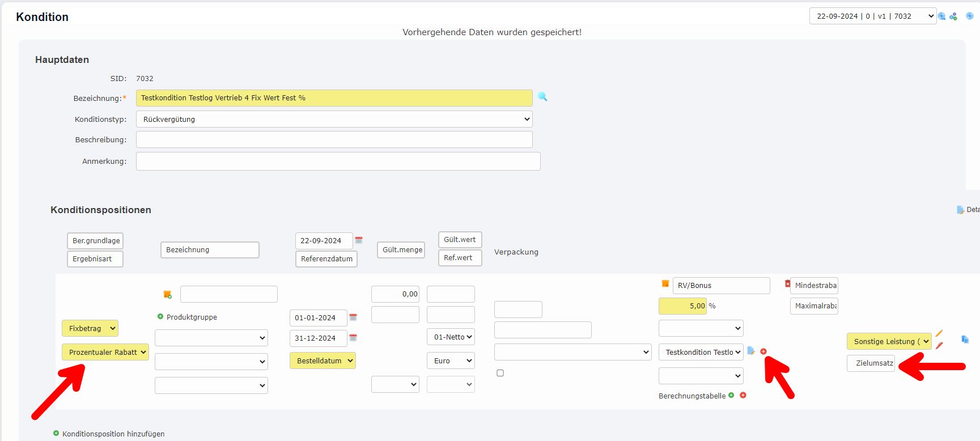Open the Fixbetrag dropdown

[x=90, y=328]
